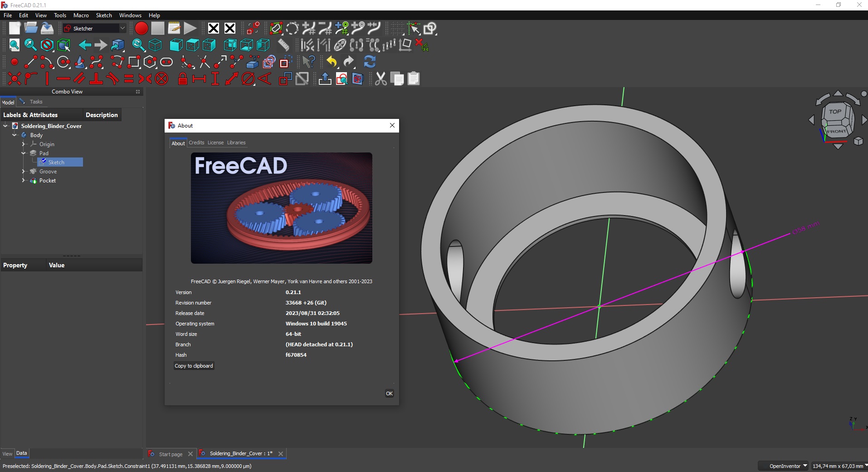Click the TOP face of navigation cube
The width and height of the screenshot is (868, 472).
click(x=835, y=112)
